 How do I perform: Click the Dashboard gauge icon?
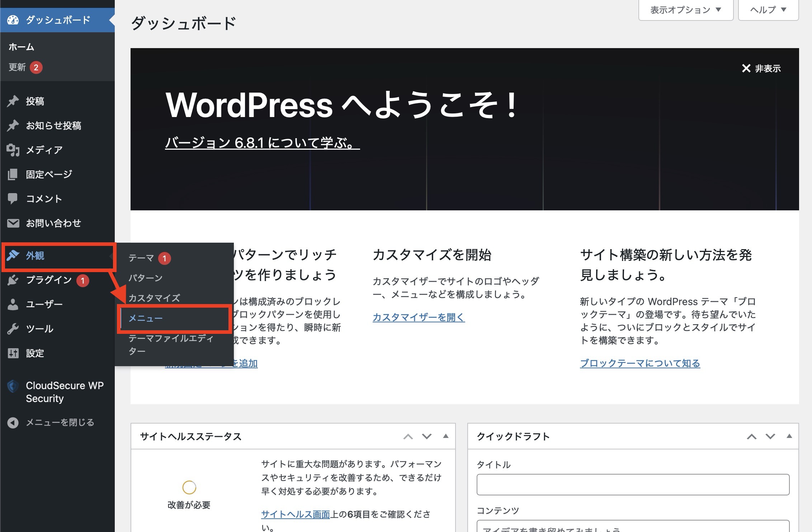coord(13,20)
